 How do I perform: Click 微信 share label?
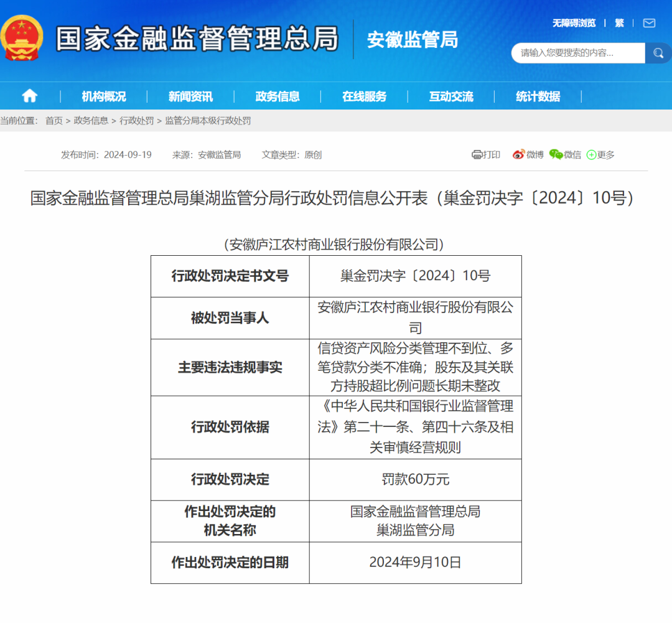click(572, 155)
